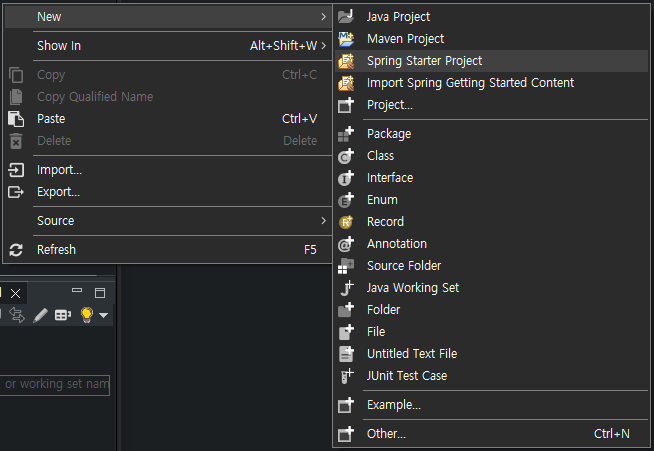Click the Import arrow icon
The width and height of the screenshot is (654, 451).
(16, 170)
